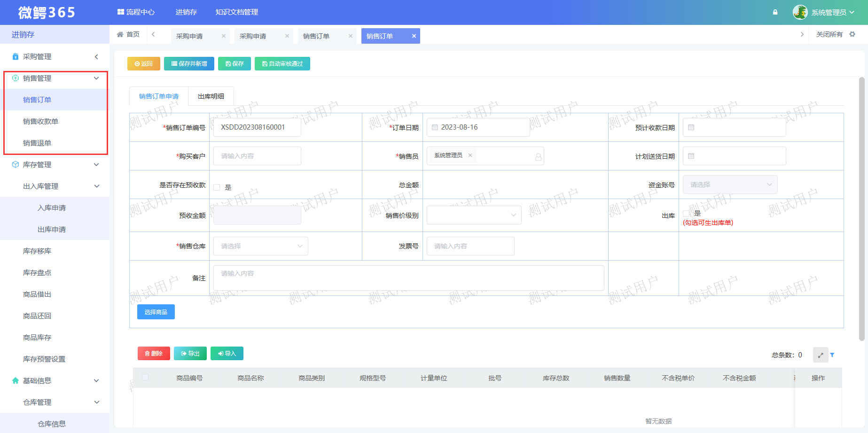The height and width of the screenshot is (433, 868).
Task: Check the 是否存在预收款 checkbox
Action: [x=217, y=187]
